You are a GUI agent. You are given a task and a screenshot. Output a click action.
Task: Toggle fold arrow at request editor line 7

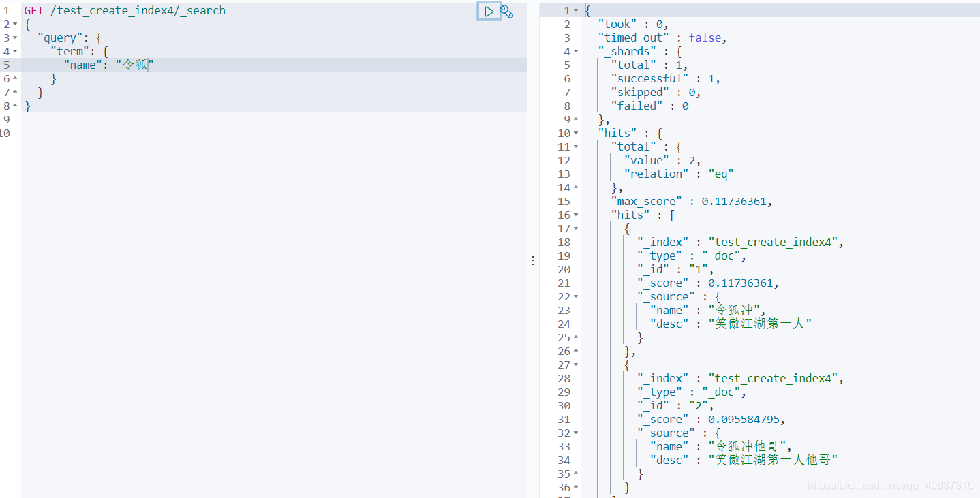click(x=15, y=93)
